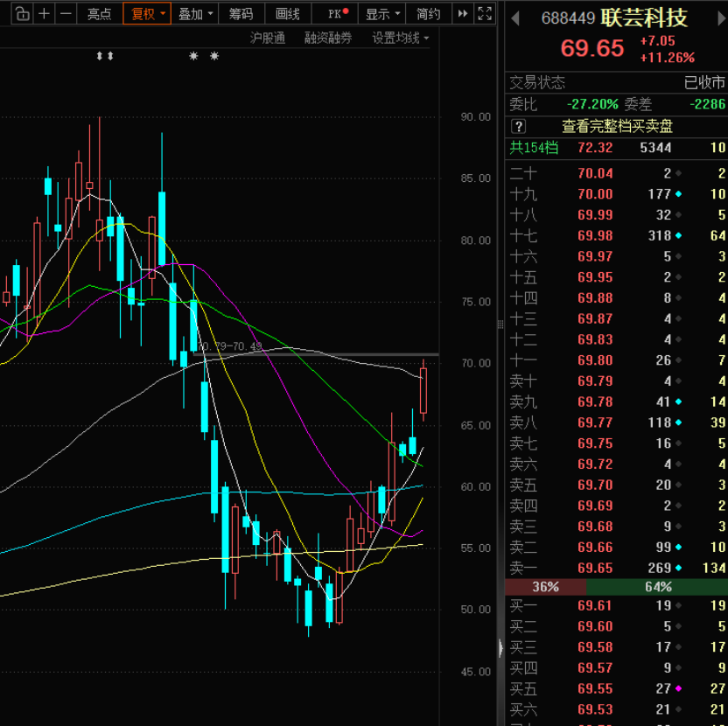The width and height of the screenshot is (728, 726).
Task: Go to next stock with right arrow
Action: click(722, 18)
